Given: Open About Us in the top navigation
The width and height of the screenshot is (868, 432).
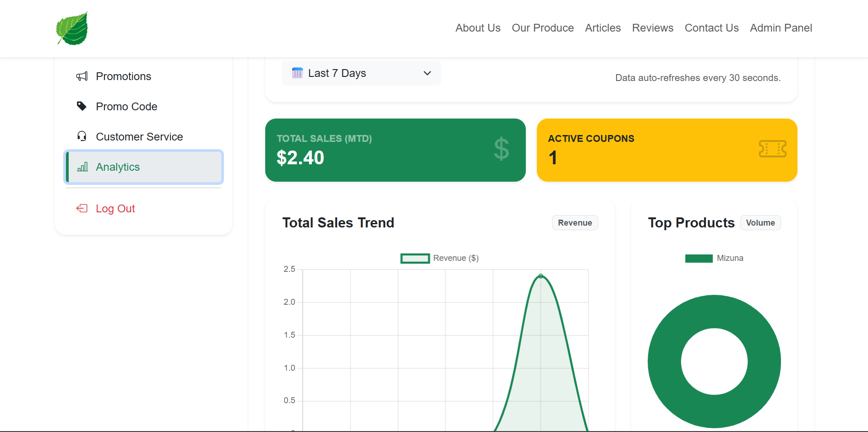Looking at the screenshot, I should (x=478, y=28).
